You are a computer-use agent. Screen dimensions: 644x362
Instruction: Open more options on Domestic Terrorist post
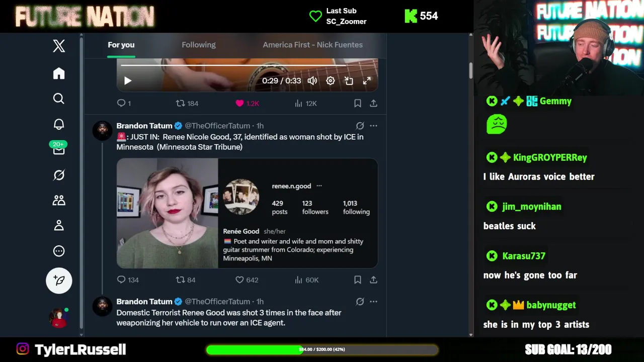click(373, 302)
